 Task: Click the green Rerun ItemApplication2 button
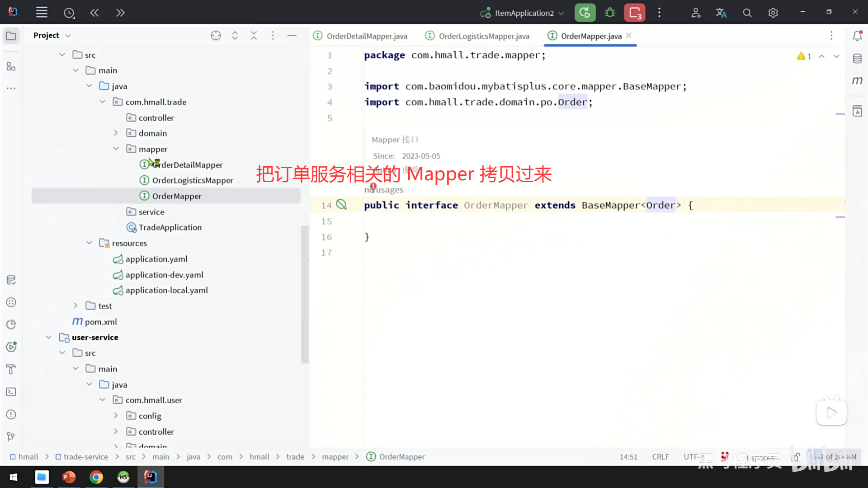point(585,13)
